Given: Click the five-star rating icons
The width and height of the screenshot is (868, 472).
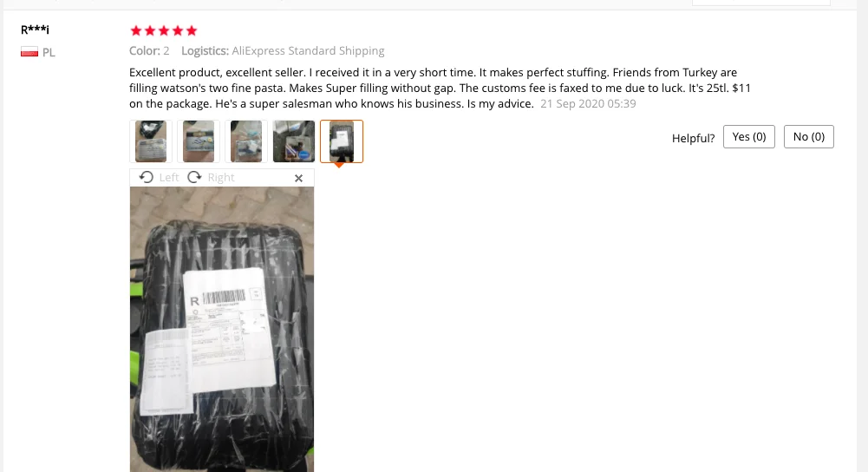Looking at the screenshot, I should click(x=163, y=30).
